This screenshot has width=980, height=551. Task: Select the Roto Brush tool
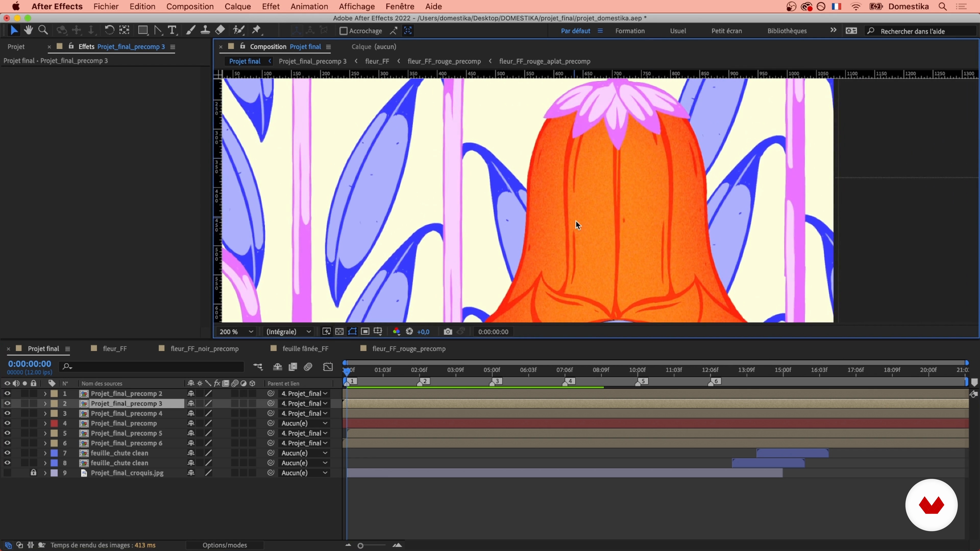click(239, 30)
